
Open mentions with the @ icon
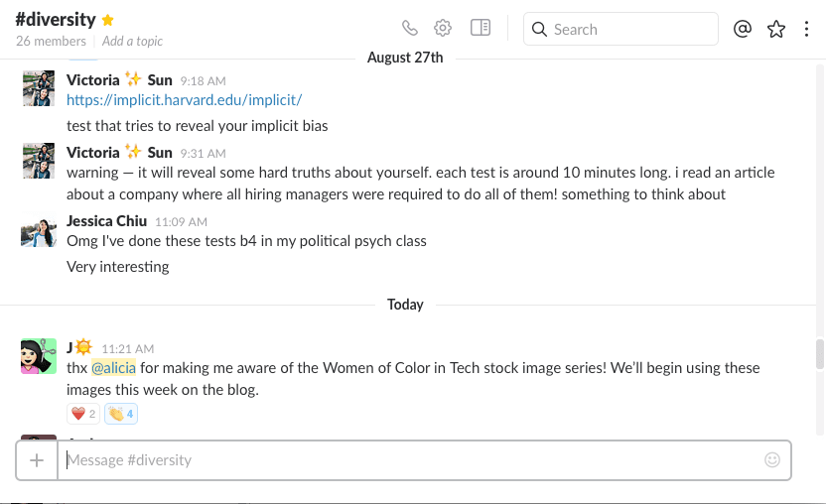coord(743,29)
